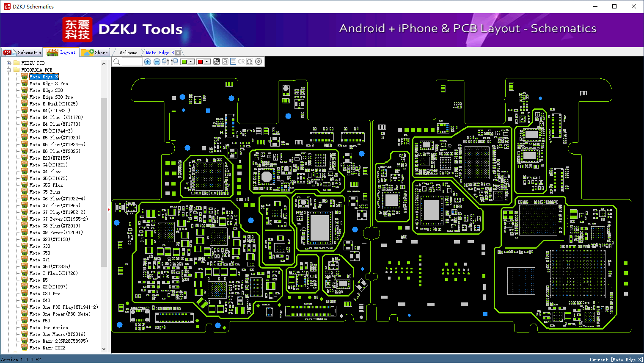644x363 pixels.
Task: Click the Omega resistance icon
Action: (x=250, y=61)
